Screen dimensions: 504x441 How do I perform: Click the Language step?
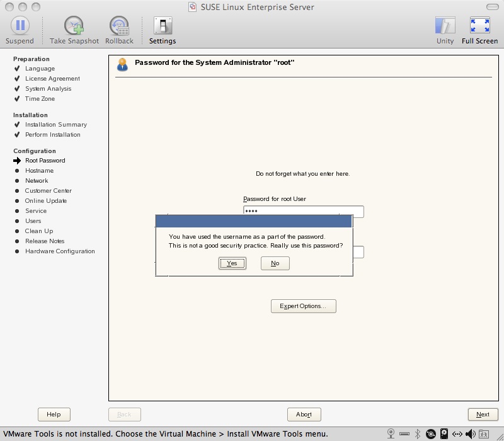pyautogui.click(x=40, y=69)
